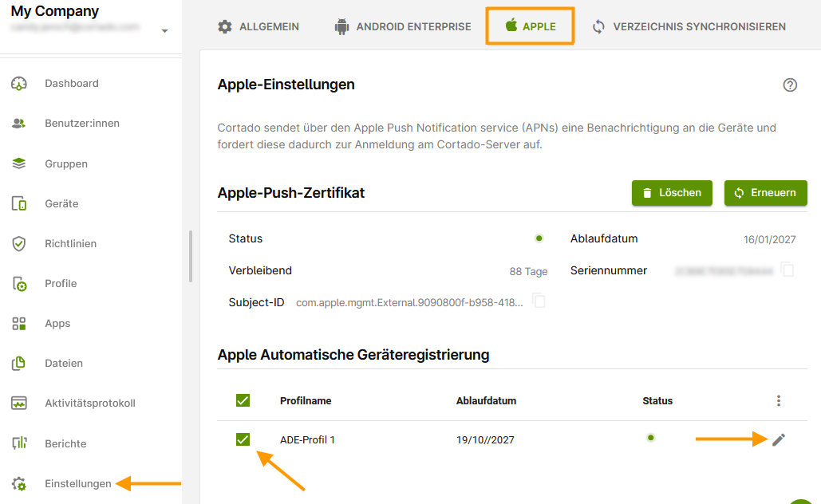Sort by Ablaufdatum column header in table

click(x=486, y=401)
